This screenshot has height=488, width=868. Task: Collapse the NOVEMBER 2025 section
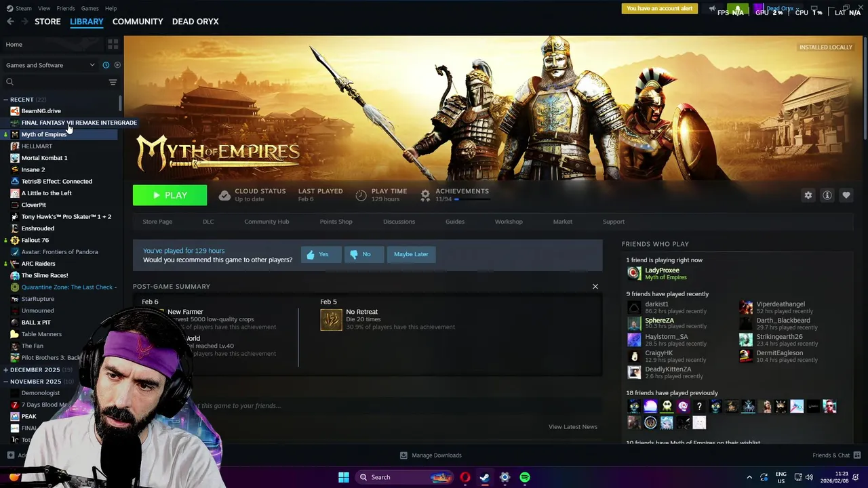[x=5, y=382]
